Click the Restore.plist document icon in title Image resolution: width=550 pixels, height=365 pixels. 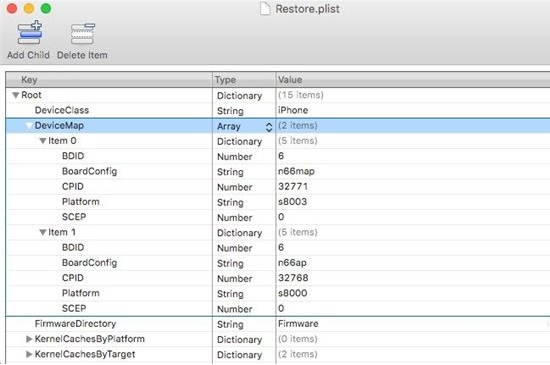265,8
